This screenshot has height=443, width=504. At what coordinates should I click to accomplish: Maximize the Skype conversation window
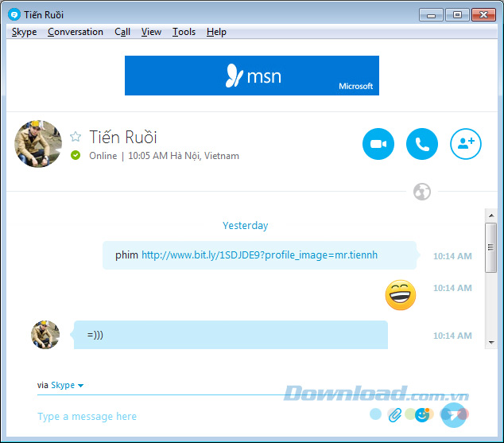pyautogui.click(x=457, y=15)
